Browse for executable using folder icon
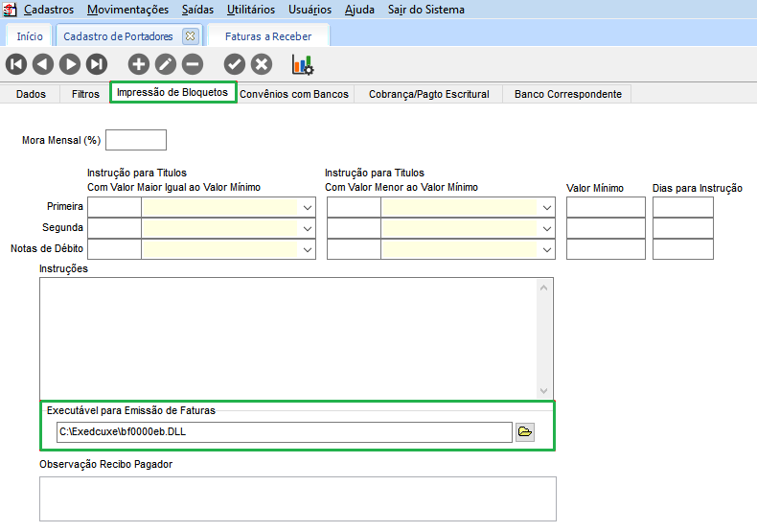The image size is (757, 532). [524, 432]
